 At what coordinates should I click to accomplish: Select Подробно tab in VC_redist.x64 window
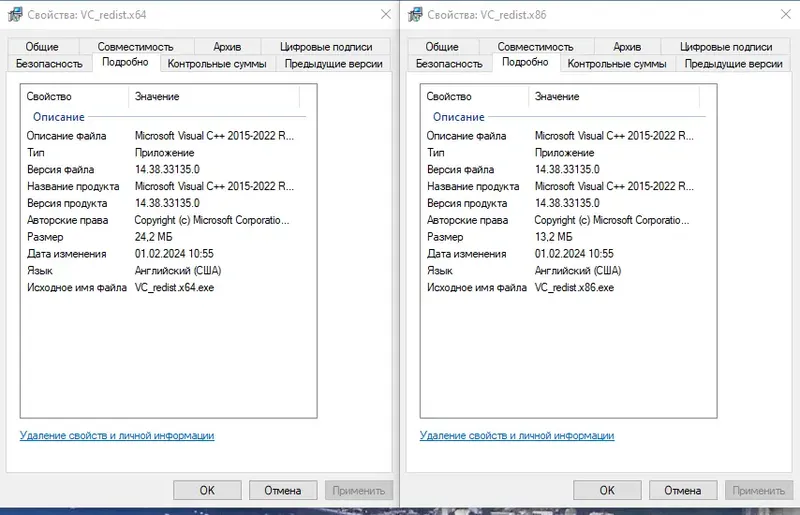(x=126, y=62)
